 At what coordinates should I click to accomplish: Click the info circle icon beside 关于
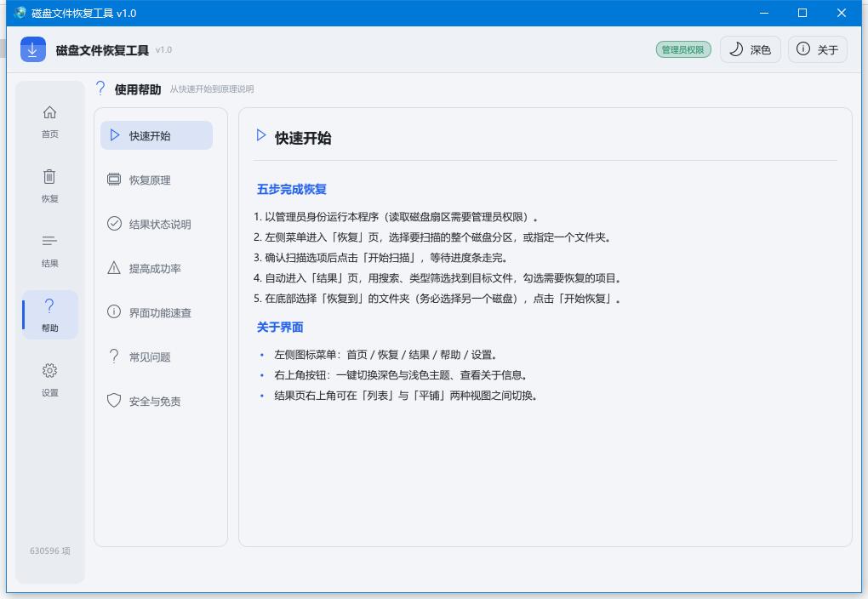tap(802, 48)
